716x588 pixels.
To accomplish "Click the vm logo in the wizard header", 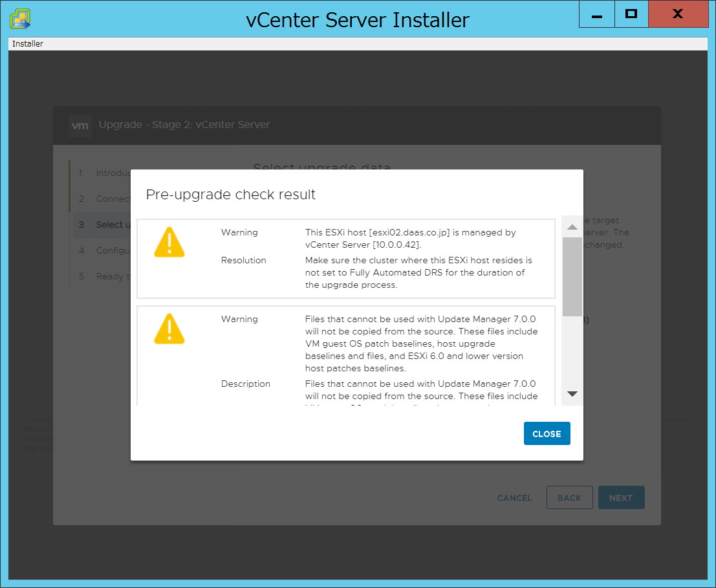I will [x=80, y=125].
